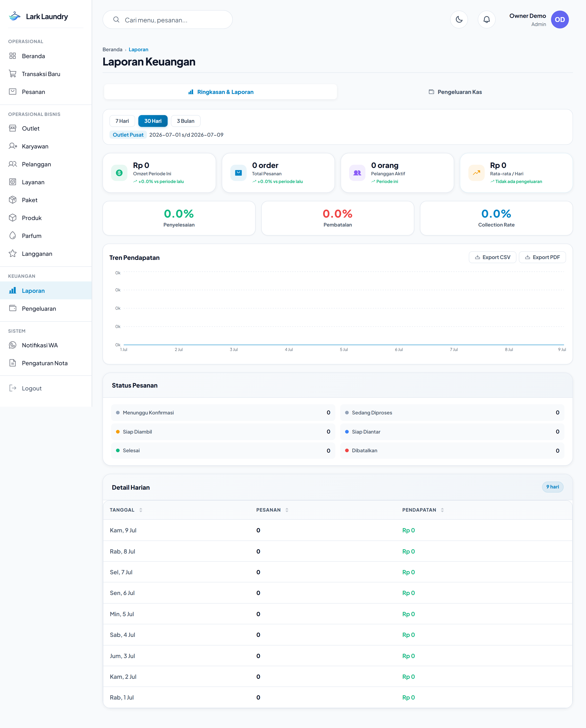Click the Outlet storefront icon
The height and width of the screenshot is (728, 586).
(x=12, y=128)
